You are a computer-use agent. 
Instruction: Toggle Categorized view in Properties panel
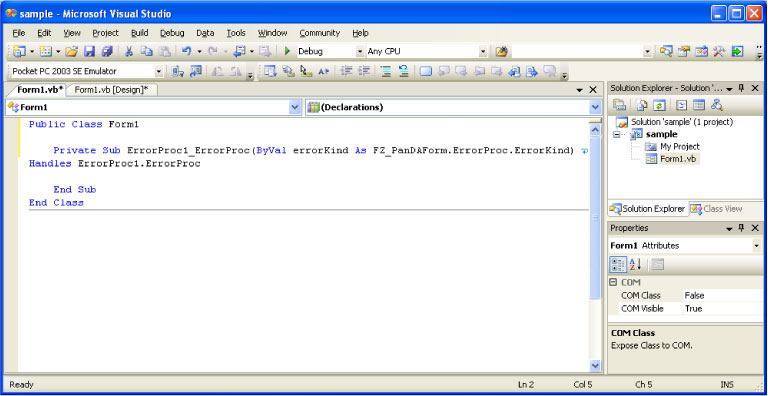618,265
